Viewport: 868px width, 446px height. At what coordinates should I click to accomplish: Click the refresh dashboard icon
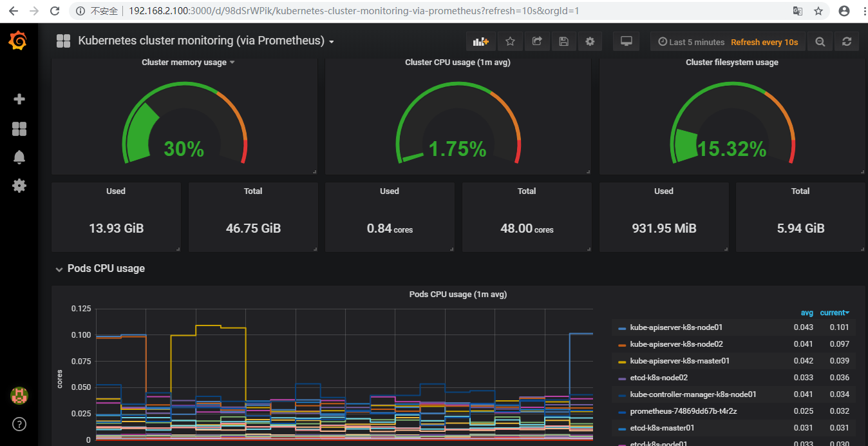847,42
